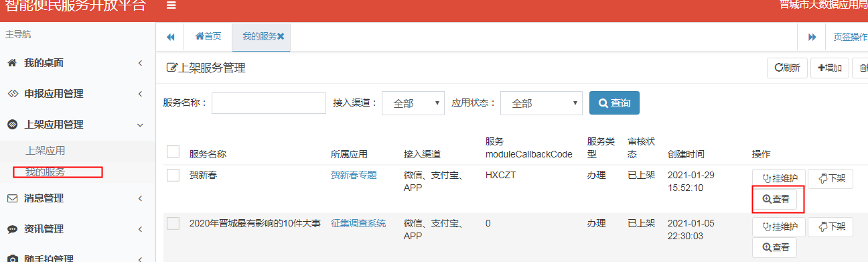868x262 pixels.
Task: Check the checkbox for 贺新春 row
Action: [x=173, y=175]
